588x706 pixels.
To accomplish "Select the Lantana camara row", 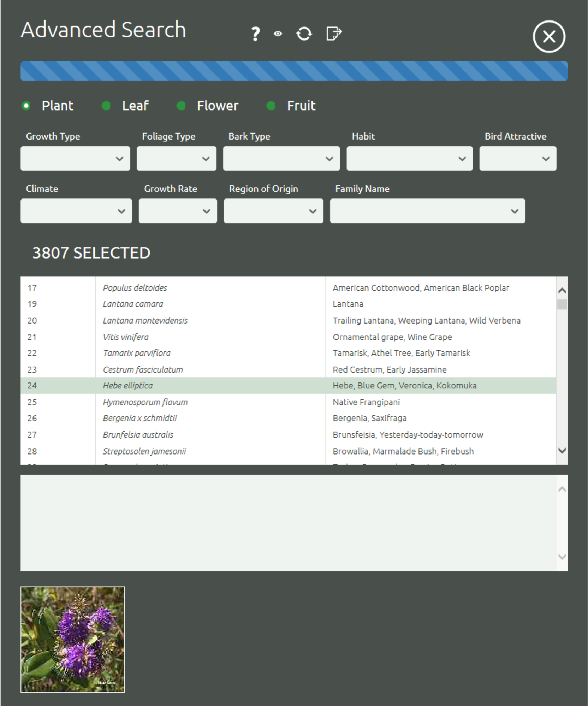I will [x=288, y=304].
